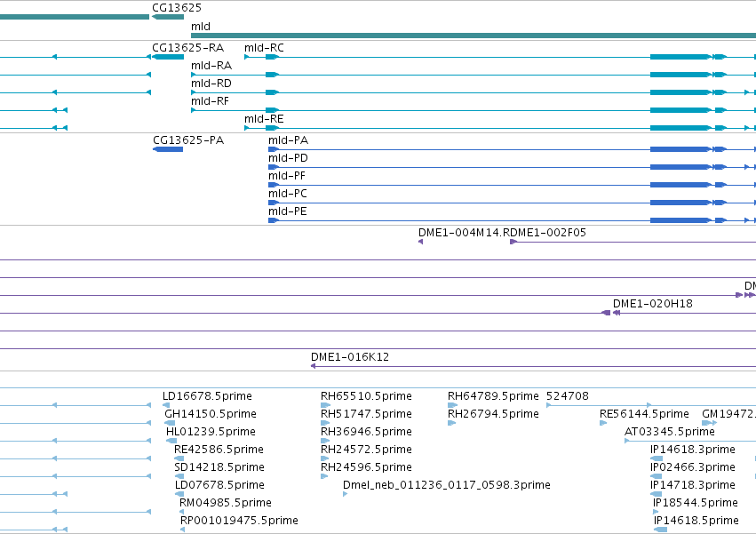Click the first exon arrow of mld-RA
This screenshot has width=756, height=534.
click(x=194, y=75)
